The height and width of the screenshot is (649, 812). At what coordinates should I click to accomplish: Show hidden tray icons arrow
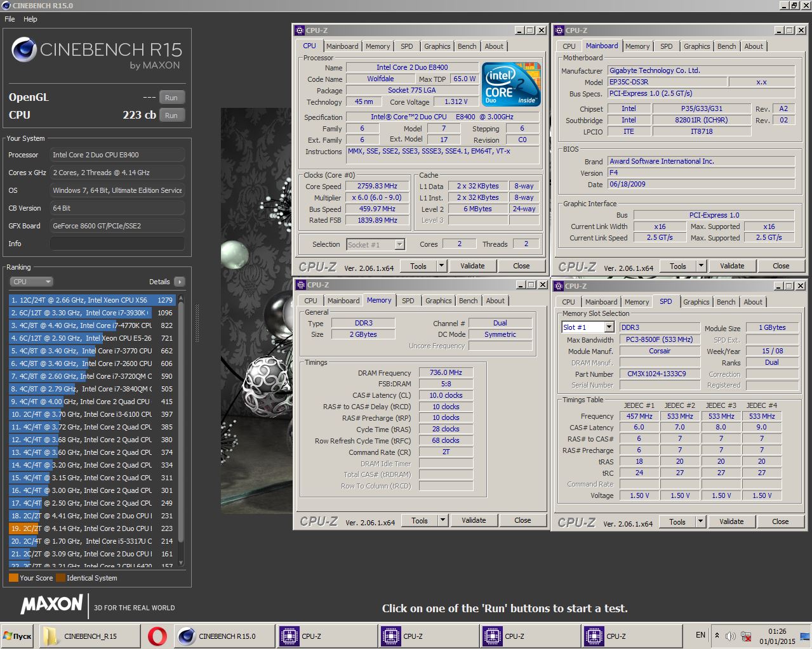point(717,635)
